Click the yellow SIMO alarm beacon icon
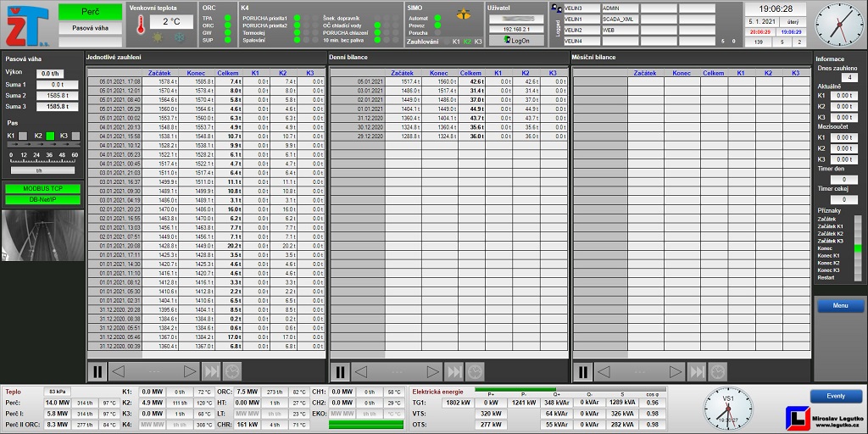The image size is (868, 434). tap(463, 15)
